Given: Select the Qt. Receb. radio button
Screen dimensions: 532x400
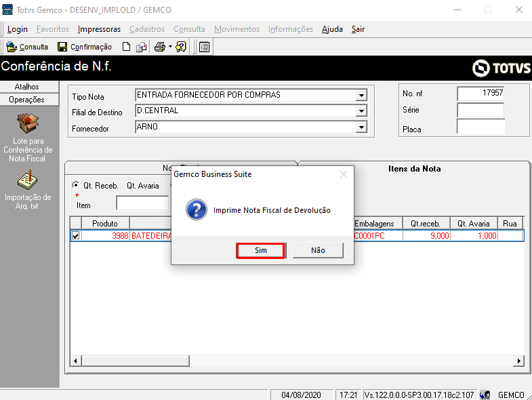Looking at the screenshot, I should [75, 185].
